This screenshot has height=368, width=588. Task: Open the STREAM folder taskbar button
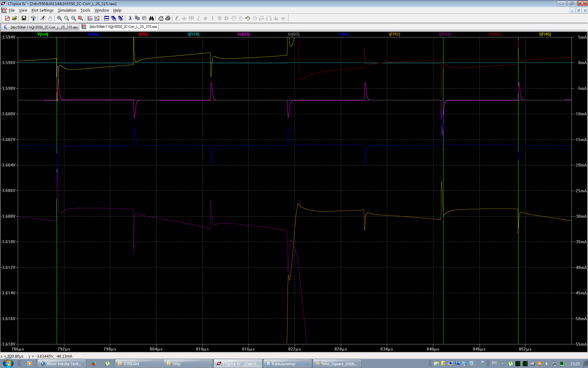(139, 364)
